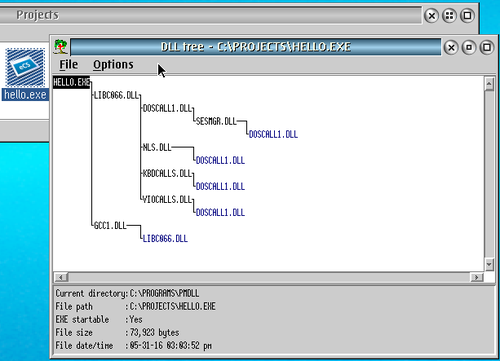Select the hello.exe file icon
This screenshot has width=500, height=361.
[25, 68]
